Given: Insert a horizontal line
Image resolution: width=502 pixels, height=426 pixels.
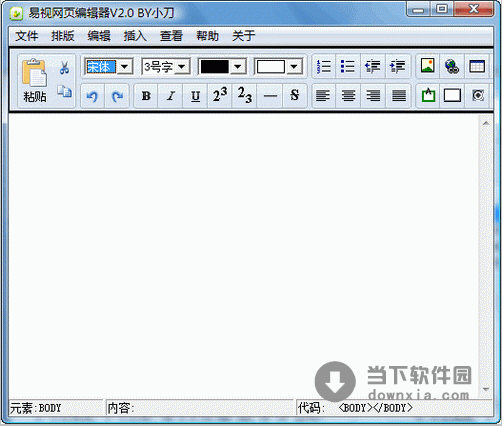Looking at the screenshot, I should [x=270, y=96].
